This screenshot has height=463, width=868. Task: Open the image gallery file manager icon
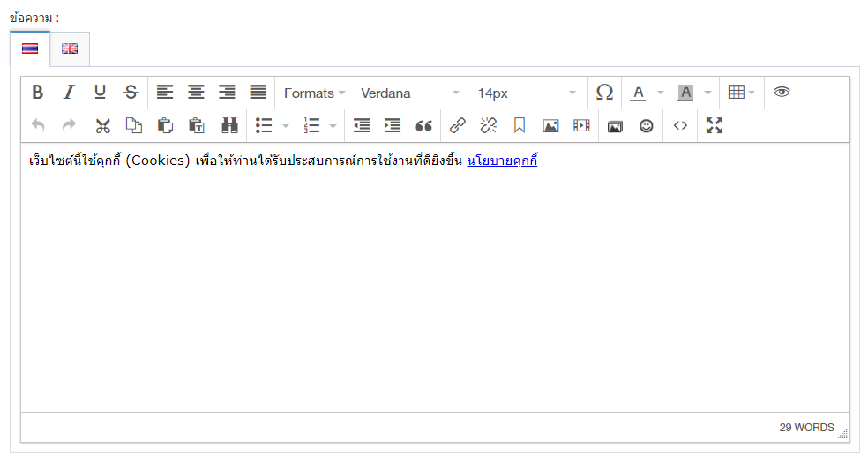pos(615,125)
